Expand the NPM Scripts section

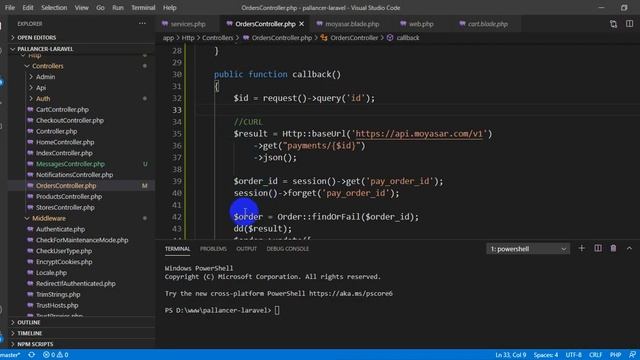pyautogui.click(x=35, y=344)
